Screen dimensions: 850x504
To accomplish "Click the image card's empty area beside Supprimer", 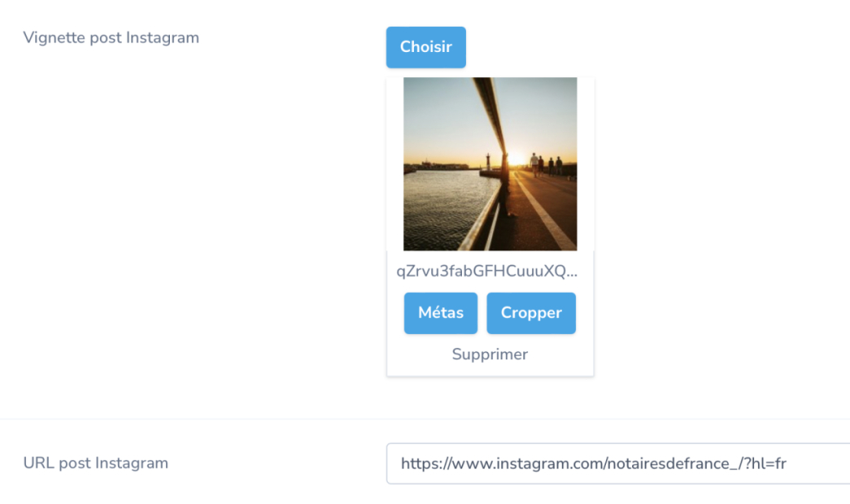I will tap(561, 355).
